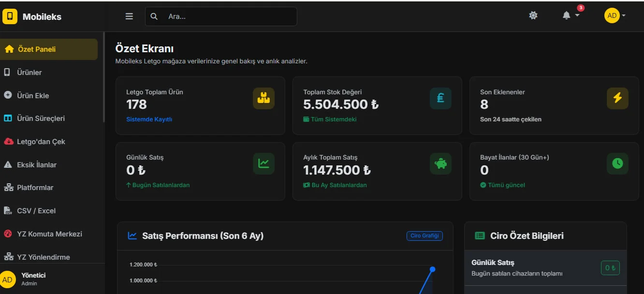The image size is (644, 294).
Task: Click the chart icon on Günlük Satış card
Action: [263, 163]
